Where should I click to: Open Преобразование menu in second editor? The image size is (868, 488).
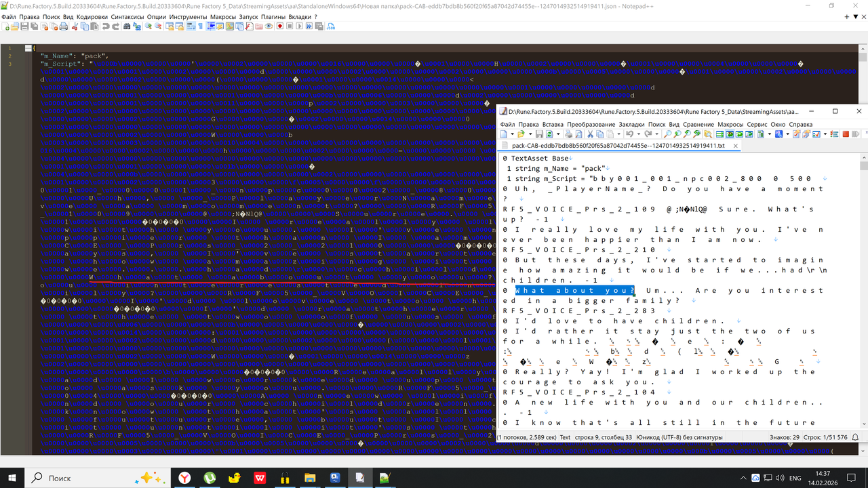[x=591, y=125]
